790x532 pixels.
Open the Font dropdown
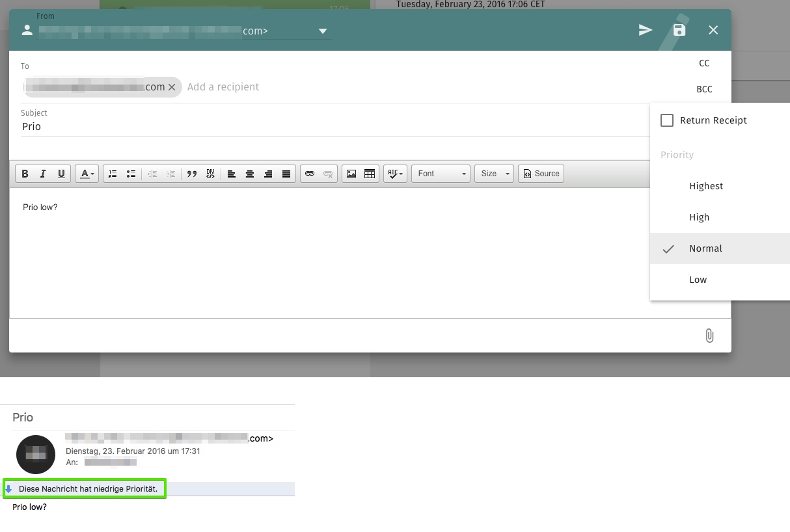coord(441,174)
